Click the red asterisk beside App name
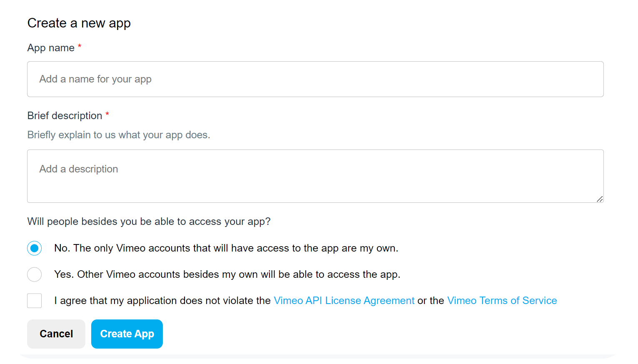 (80, 46)
